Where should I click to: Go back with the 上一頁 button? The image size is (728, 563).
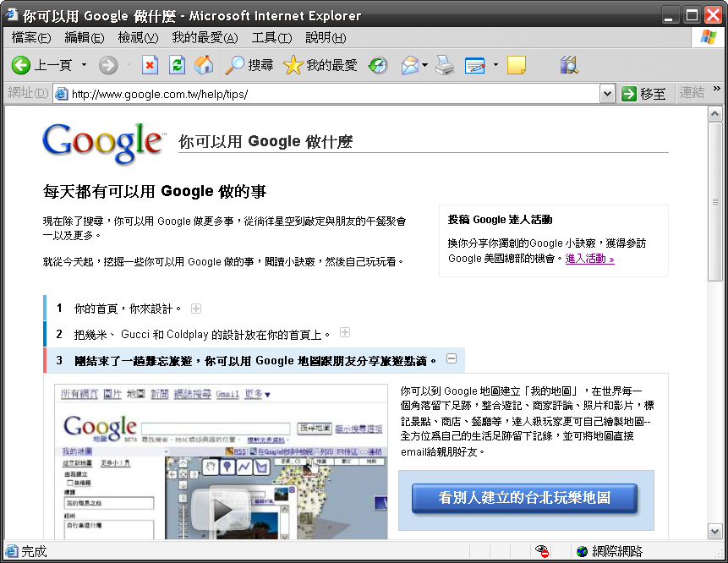tap(41, 65)
